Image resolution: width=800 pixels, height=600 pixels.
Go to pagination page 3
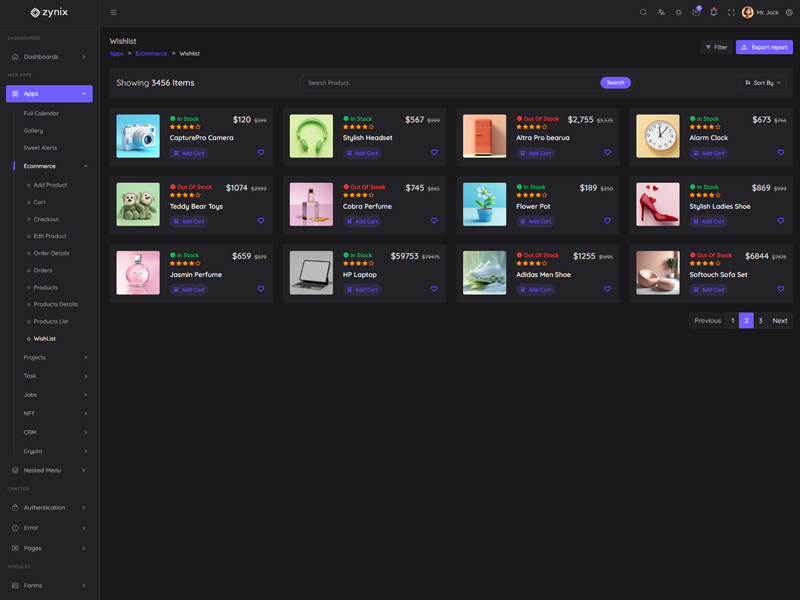[760, 321]
